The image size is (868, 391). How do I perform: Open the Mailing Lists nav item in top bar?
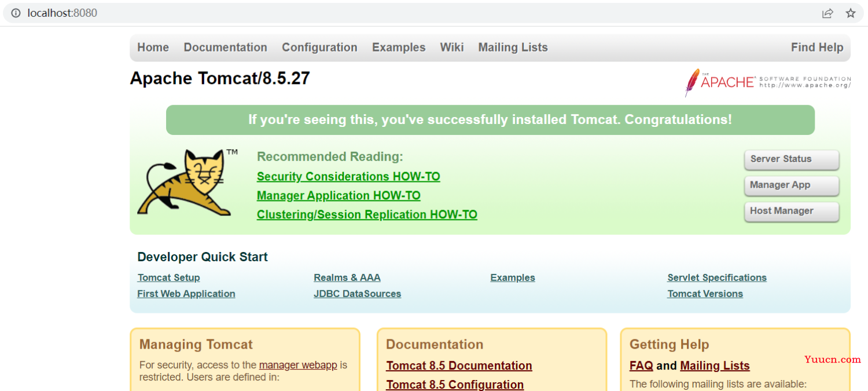point(513,47)
